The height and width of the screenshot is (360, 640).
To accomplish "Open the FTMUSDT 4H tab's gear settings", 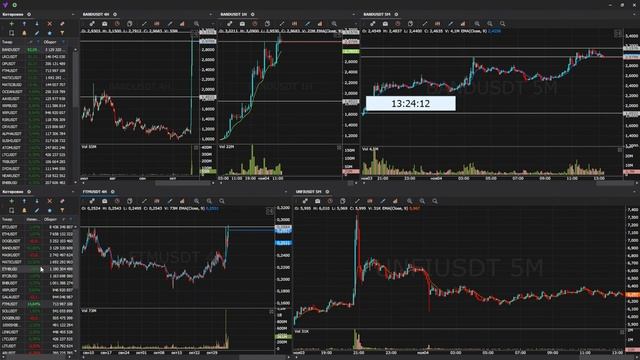I will 113,191.
